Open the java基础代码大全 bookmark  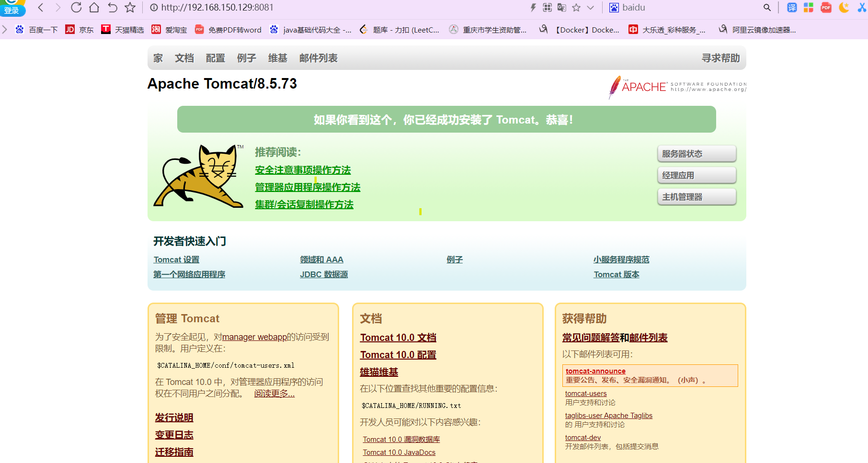310,30
